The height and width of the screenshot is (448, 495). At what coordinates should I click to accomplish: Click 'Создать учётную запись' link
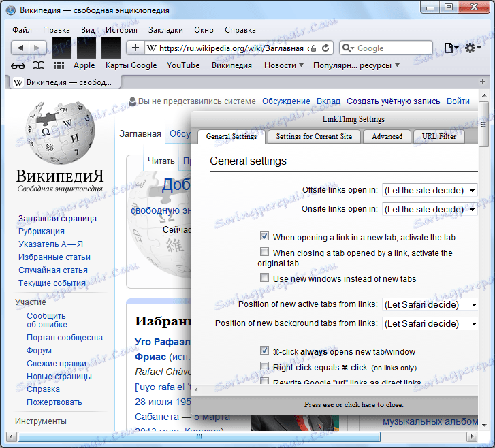click(393, 101)
